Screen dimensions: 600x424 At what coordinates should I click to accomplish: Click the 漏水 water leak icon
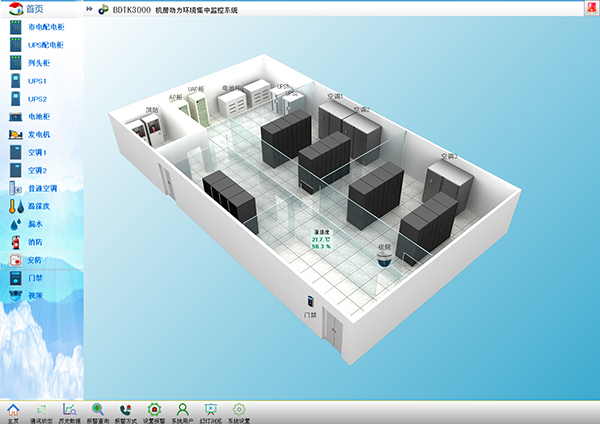tap(32, 224)
